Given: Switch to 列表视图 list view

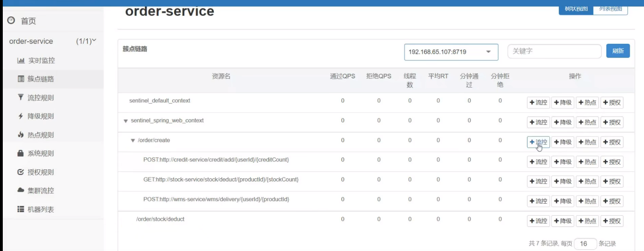Looking at the screenshot, I should 611,10.
